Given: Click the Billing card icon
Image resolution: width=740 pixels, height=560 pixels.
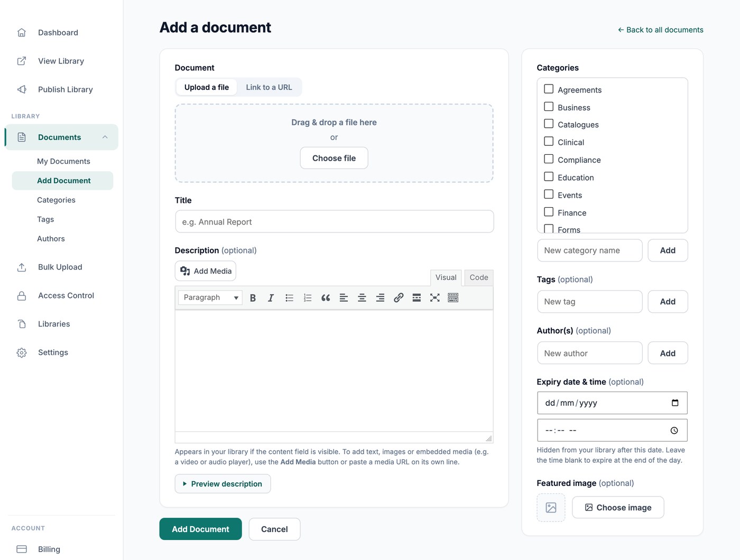Looking at the screenshot, I should (22, 549).
